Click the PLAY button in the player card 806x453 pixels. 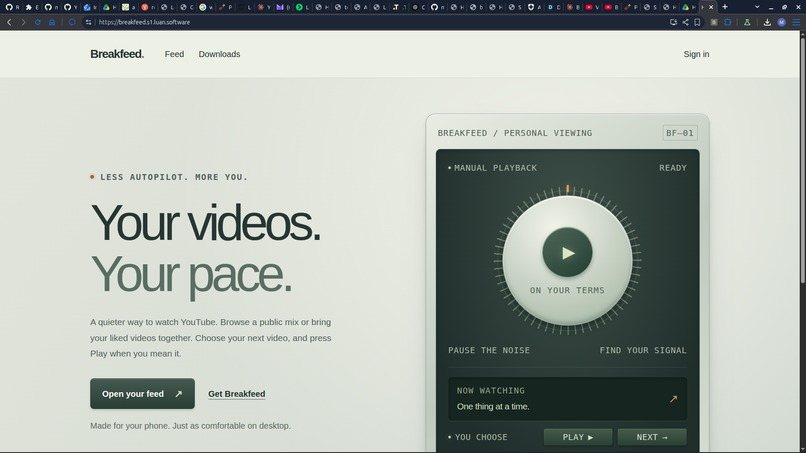coord(578,437)
